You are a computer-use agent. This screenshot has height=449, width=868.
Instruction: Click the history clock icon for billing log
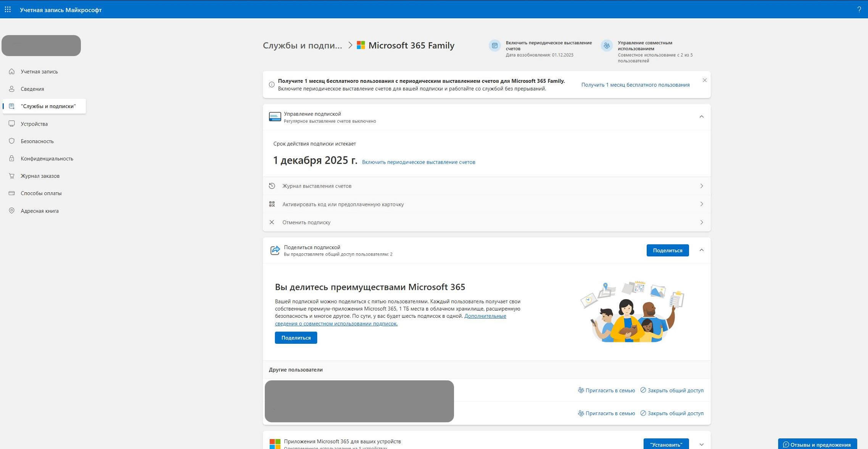[272, 186]
